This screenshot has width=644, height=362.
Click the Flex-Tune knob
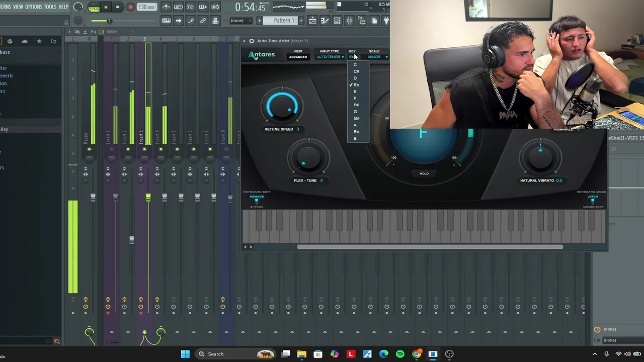(x=307, y=159)
